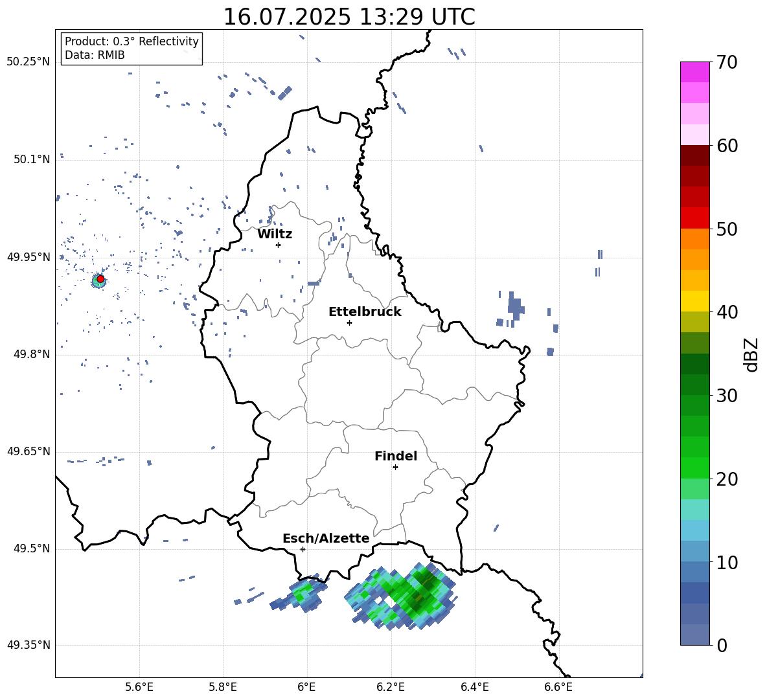Click the red radar site marker dot
This screenshot has height=700, width=767.
(100, 278)
